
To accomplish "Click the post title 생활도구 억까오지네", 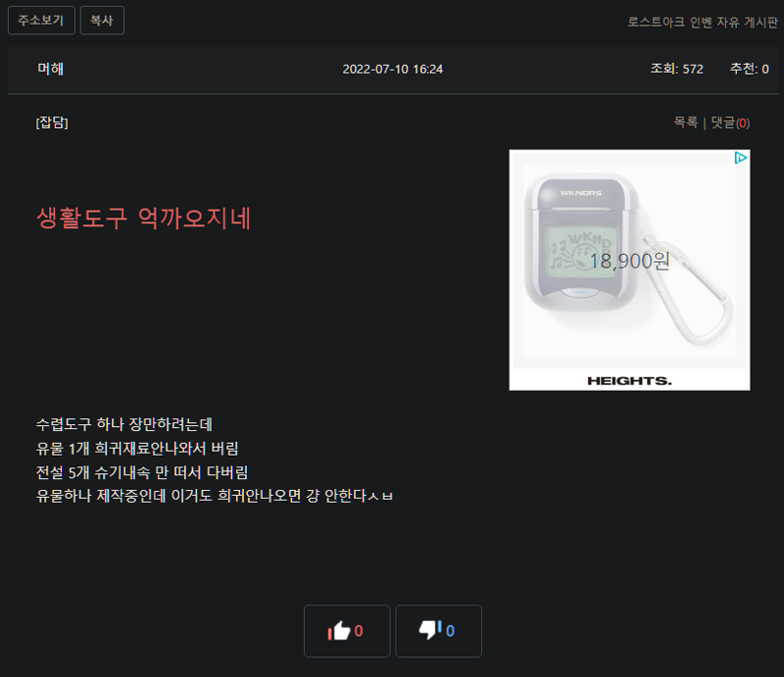I will (144, 218).
